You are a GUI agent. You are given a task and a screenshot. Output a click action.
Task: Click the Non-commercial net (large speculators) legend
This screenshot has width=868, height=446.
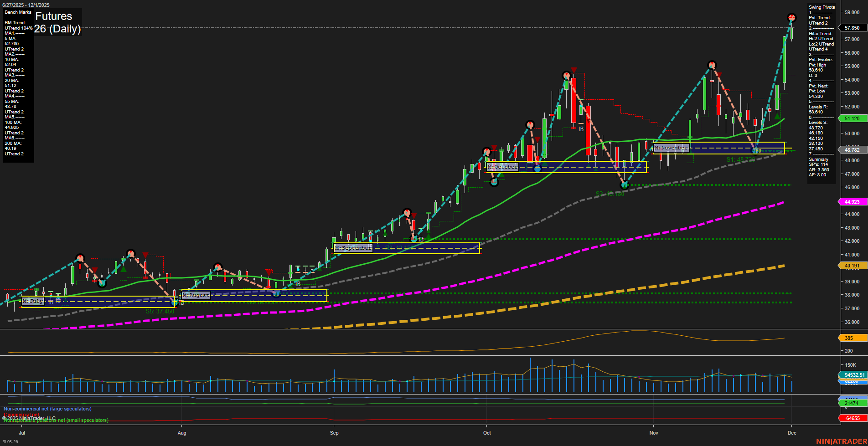pyautogui.click(x=47, y=409)
